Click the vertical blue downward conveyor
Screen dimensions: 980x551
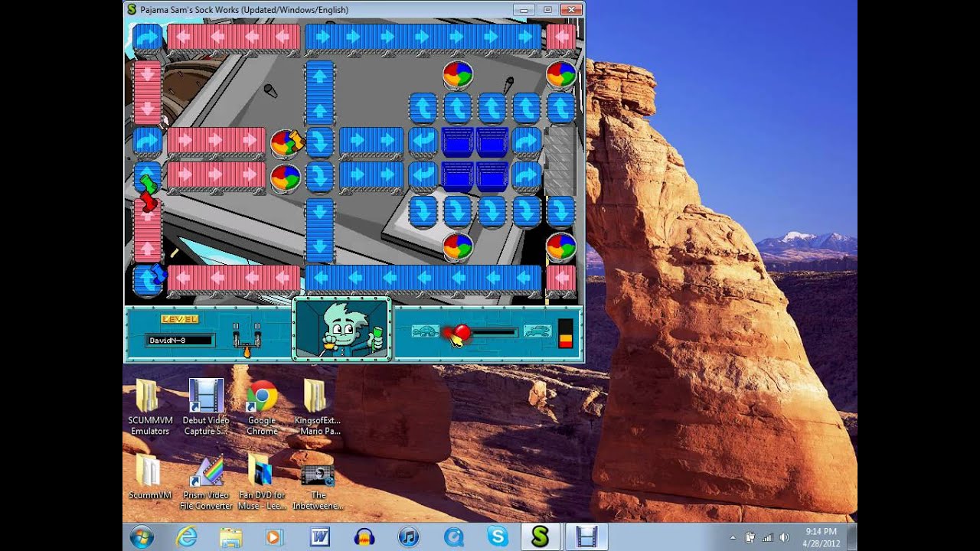(320, 229)
